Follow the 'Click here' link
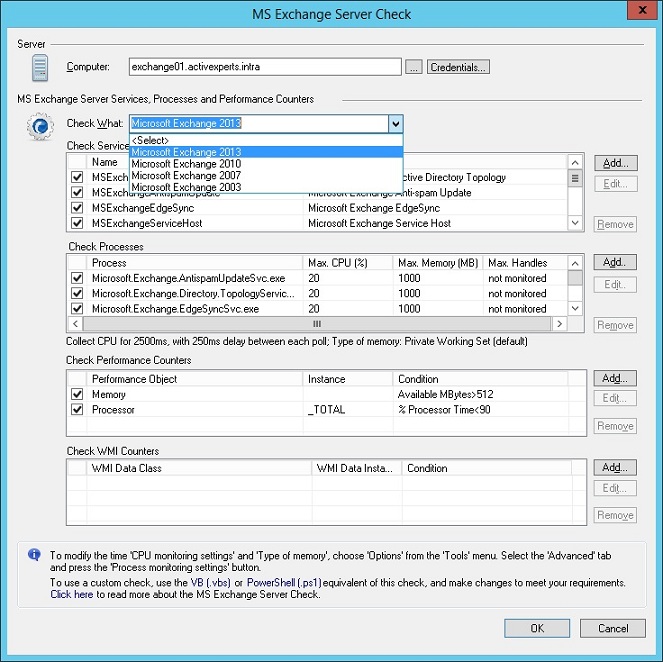The image size is (663, 662). (71, 594)
